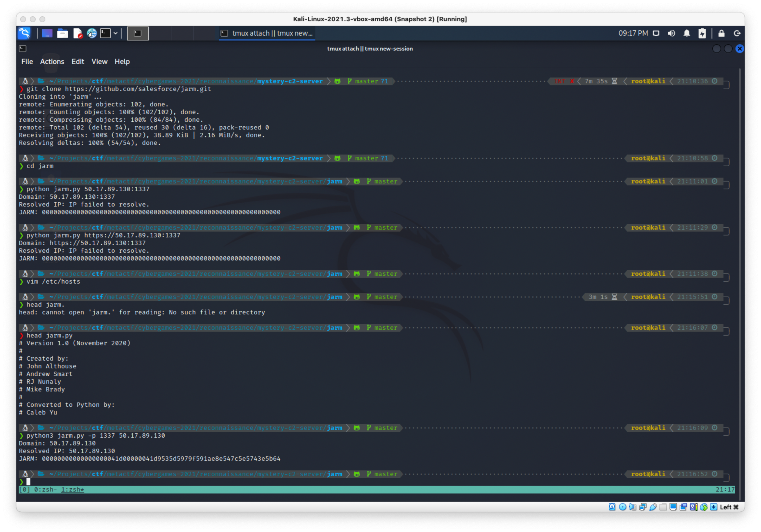Open the Help menu
This screenshot has width=761, height=532.
pyautogui.click(x=122, y=61)
